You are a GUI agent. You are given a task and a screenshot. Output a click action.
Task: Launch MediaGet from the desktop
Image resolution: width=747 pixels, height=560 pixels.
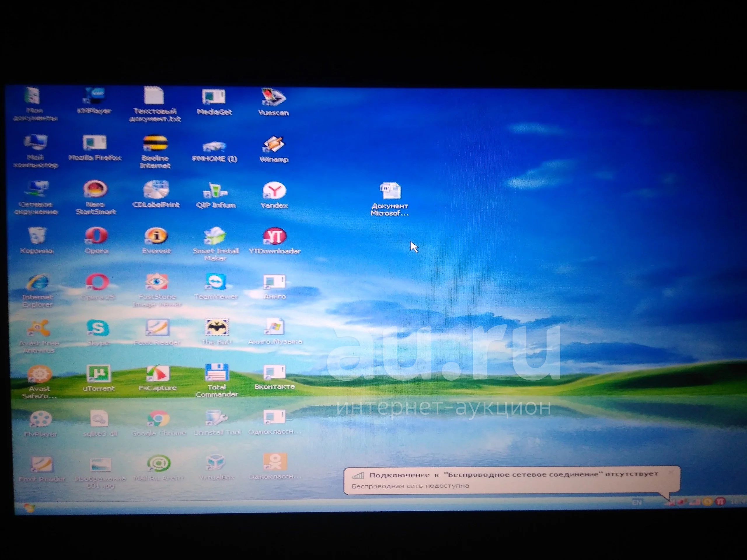click(214, 102)
